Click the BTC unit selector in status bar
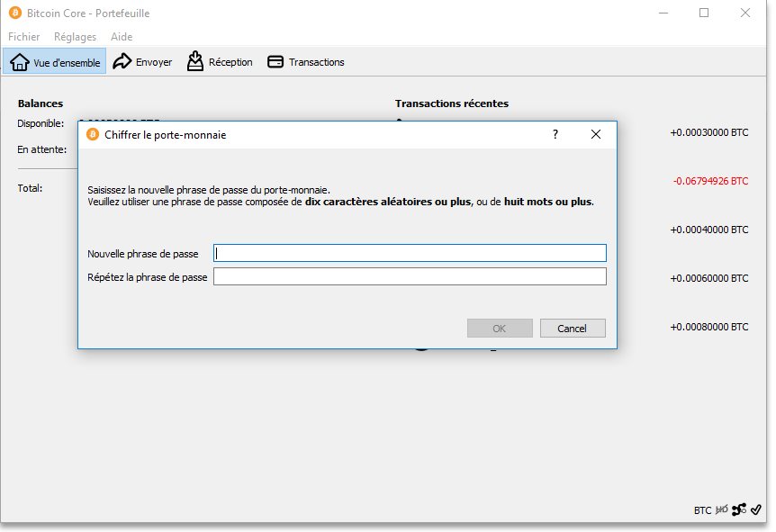This screenshot has width=776, height=532. (702, 510)
